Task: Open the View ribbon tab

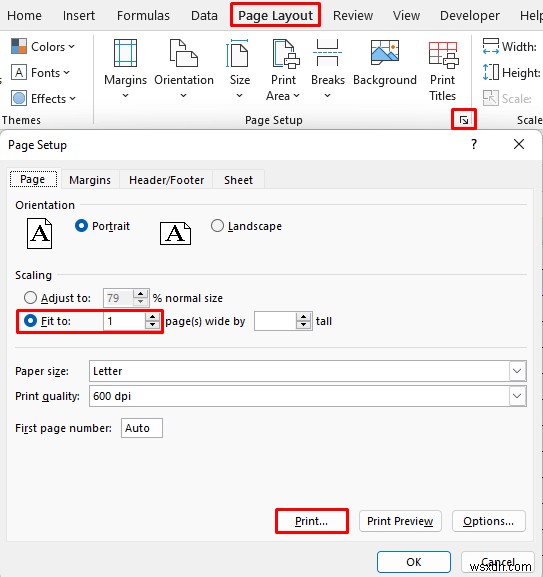Action: [406, 15]
